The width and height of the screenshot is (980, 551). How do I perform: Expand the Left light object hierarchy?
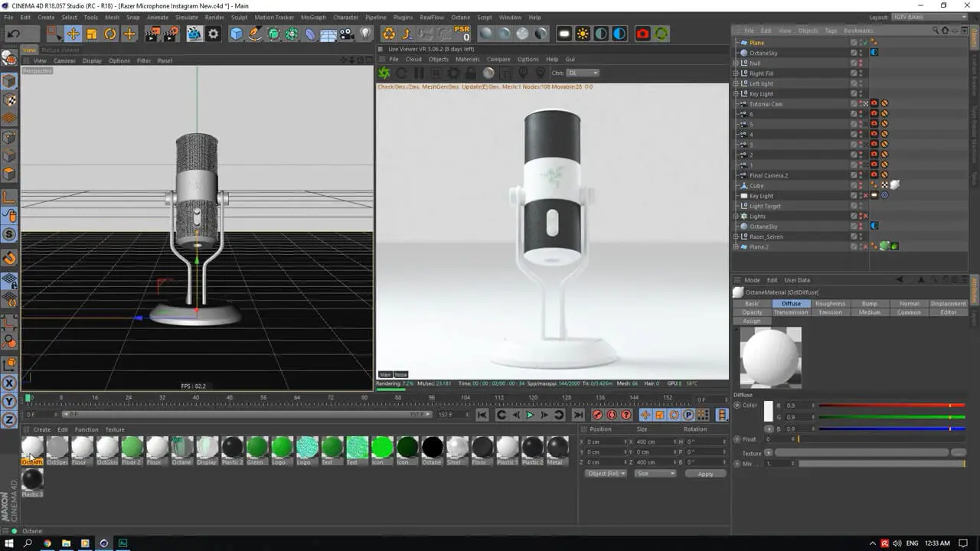[x=736, y=83]
